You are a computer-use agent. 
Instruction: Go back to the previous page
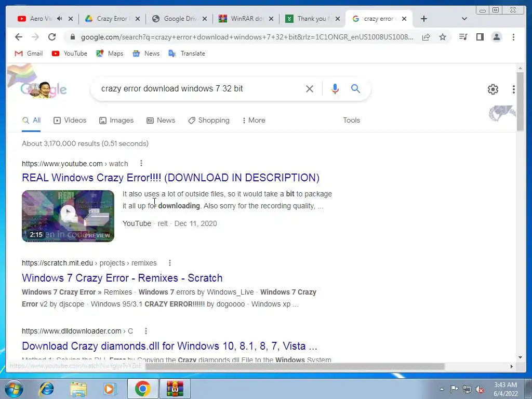19,37
